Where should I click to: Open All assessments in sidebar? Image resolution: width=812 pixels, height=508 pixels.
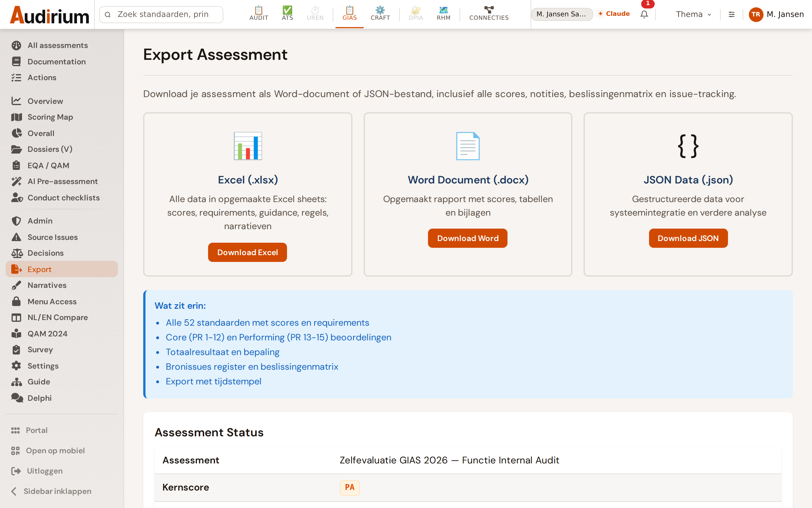point(62,45)
